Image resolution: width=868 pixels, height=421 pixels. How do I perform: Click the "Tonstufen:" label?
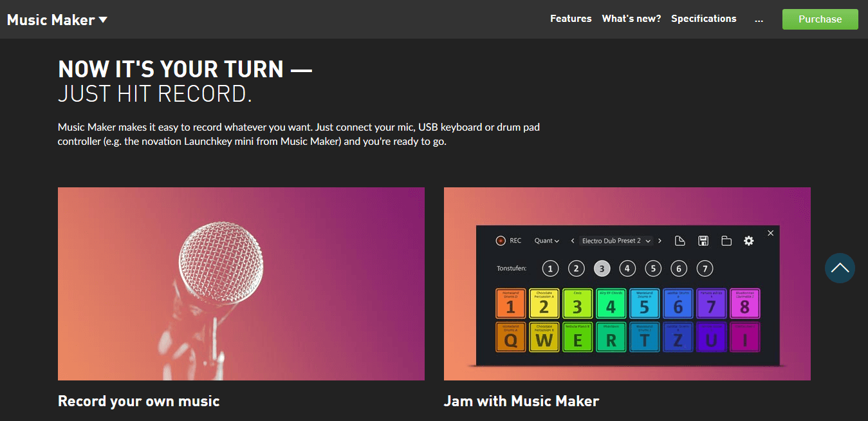(512, 268)
